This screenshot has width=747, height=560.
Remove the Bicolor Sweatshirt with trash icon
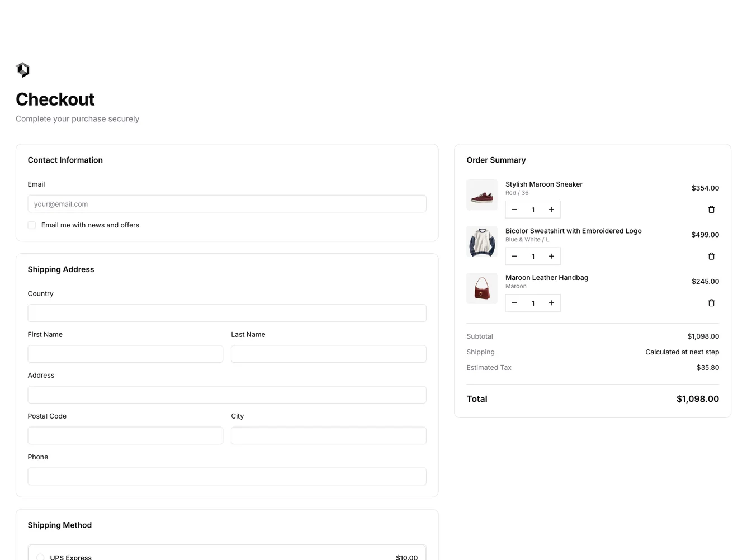coord(711,257)
